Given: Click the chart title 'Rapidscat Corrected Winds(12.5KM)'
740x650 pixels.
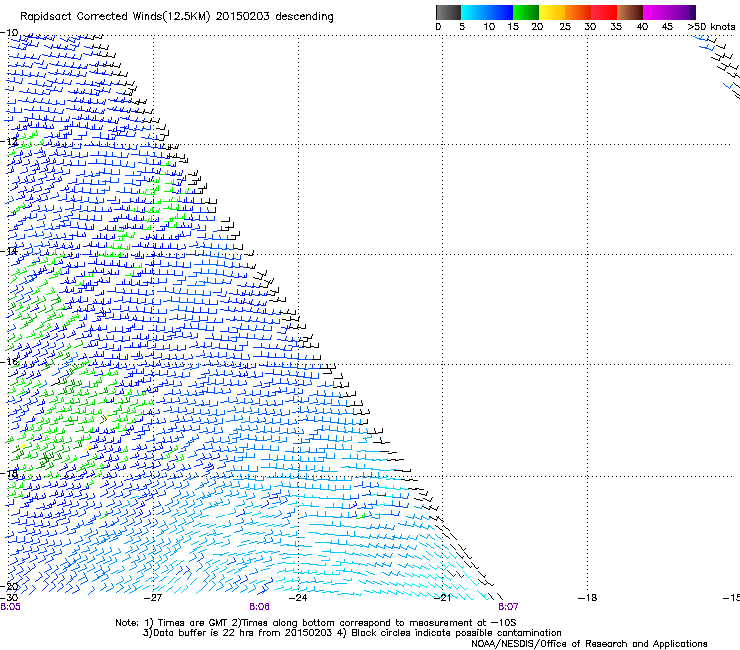Looking at the screenshot, I should coord(115,17).
